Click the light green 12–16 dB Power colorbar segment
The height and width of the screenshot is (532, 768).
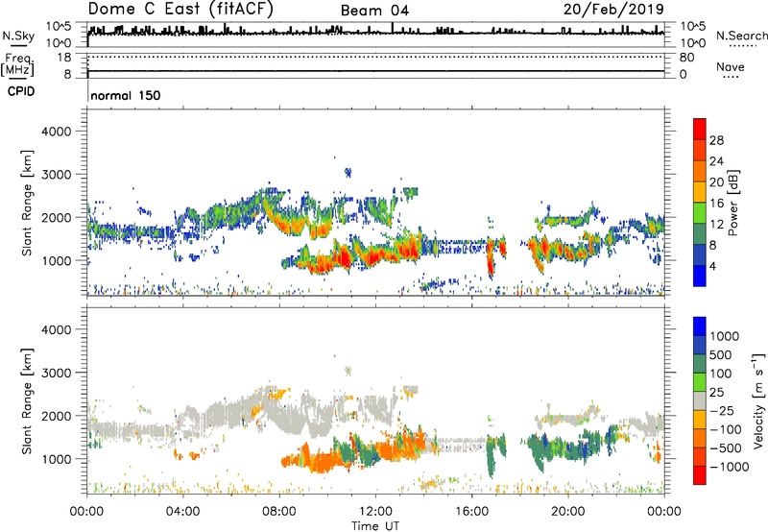(700, 212)
